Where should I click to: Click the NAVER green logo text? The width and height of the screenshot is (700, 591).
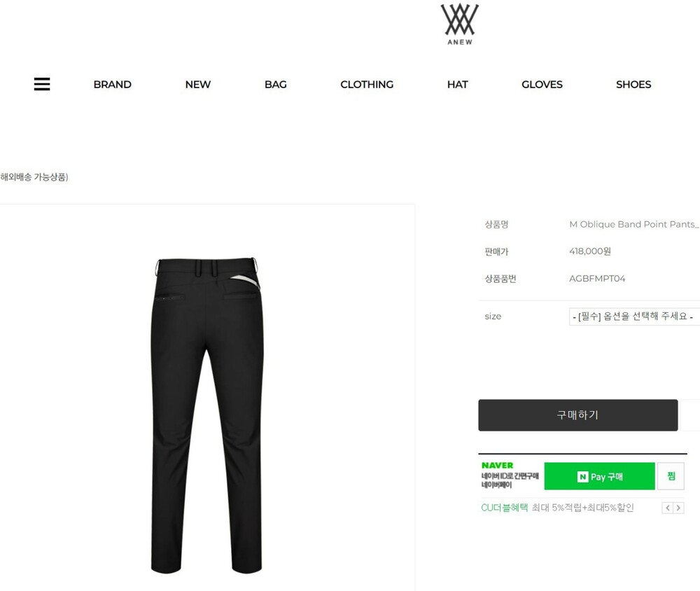click(x=497, y=466)
